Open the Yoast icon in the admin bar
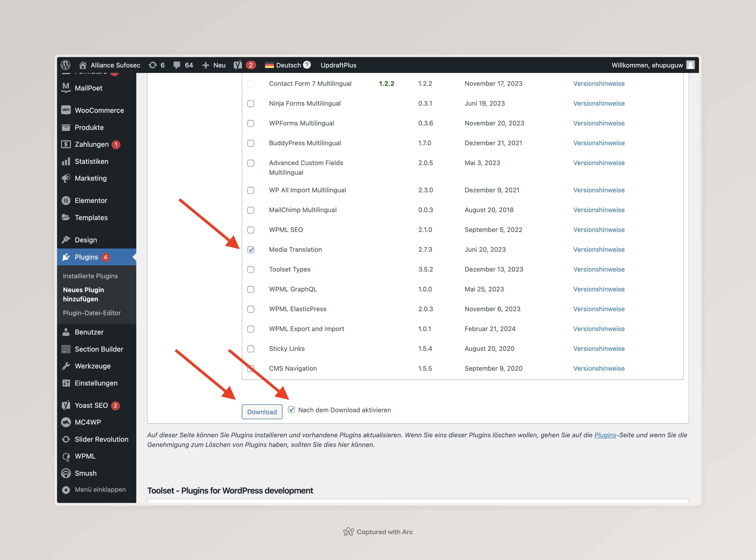Image resolution: width=756 pixels, height=560 pixels. [x=238, y=65]
